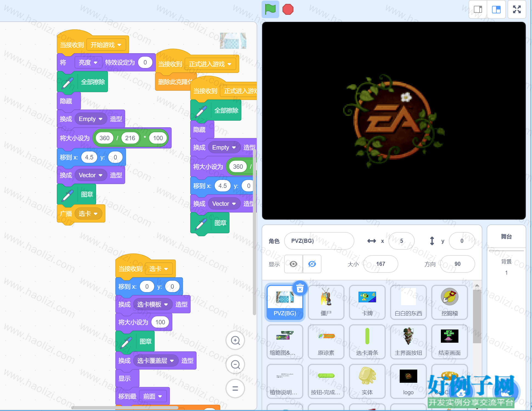Screen dimensions: 532x411
Task: Switch to the small stage layout
Action: [478, 10]
